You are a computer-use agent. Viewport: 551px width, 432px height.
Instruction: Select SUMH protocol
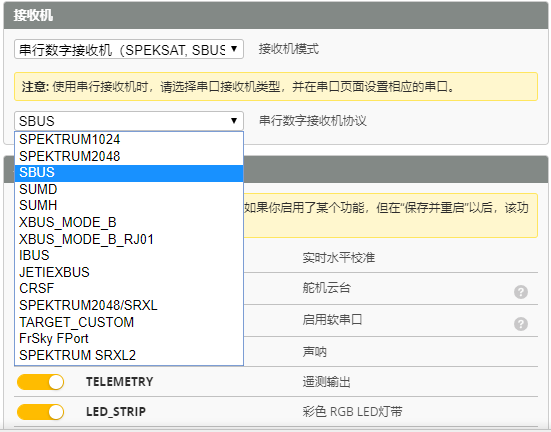[129, 205]
